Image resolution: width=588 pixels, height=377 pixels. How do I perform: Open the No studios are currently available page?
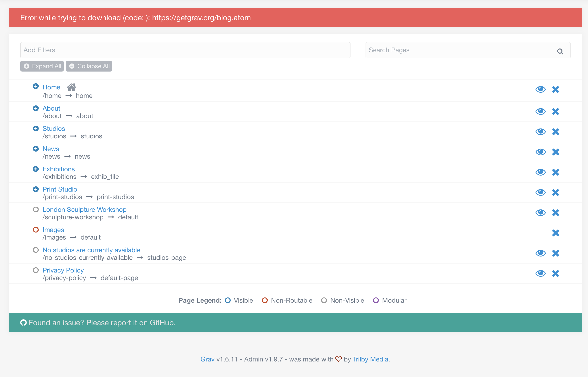91,250
